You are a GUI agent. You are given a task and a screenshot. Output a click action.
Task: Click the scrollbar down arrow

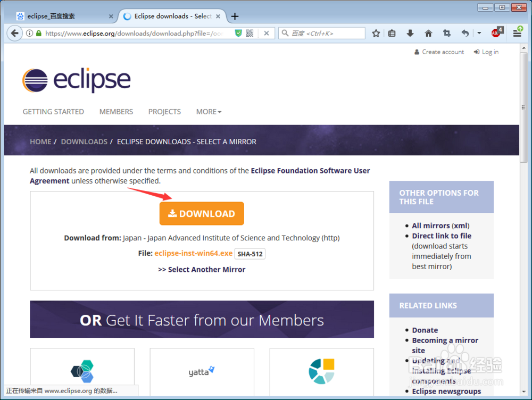point(523,391)
